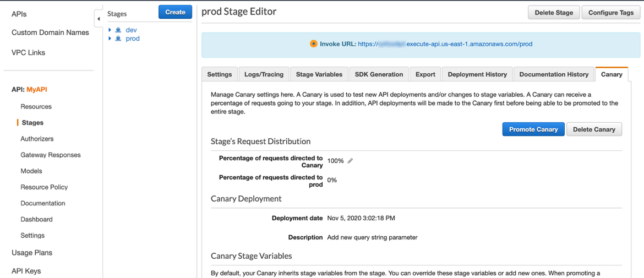Expand the dev stage tree arrow

110,30
